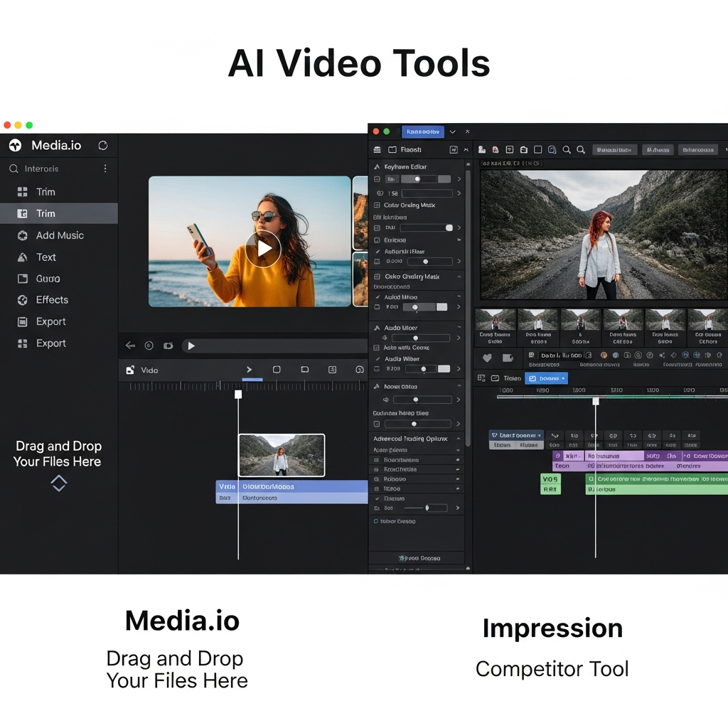Expand the arrow on the Bod slider row
The image size is (728, 728).
tap(458, 508)
